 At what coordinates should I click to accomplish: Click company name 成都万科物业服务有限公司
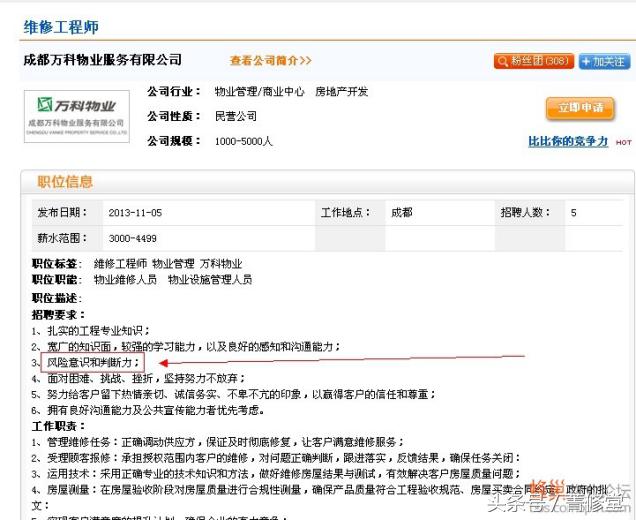102,60
